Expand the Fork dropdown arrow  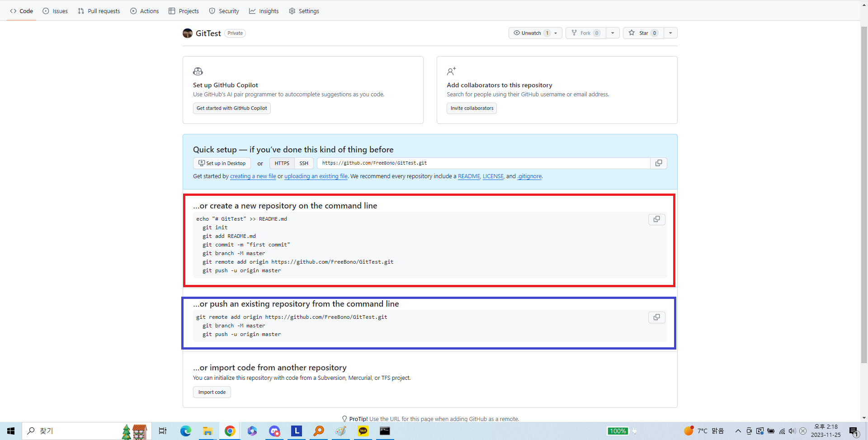(x=613, y=33)
